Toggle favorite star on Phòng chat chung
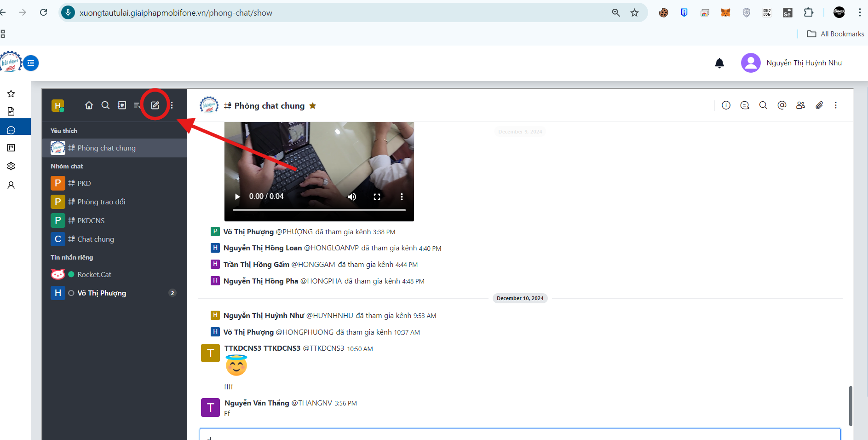Image resolution: width=868 pixels, height=440 pixels. click(x=313, y=106)
